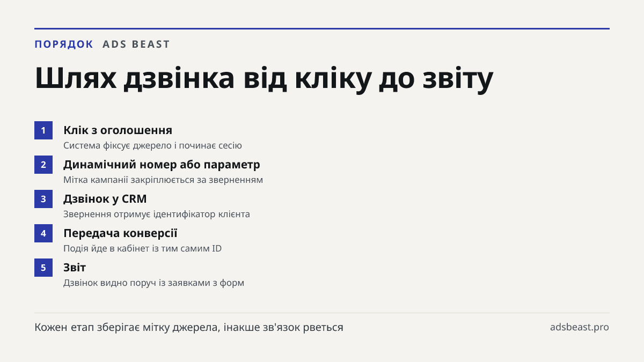Click the heading 'Клік з оголошення'
The height and width of the screenshot is (362, 644).
tap(118, 130)
